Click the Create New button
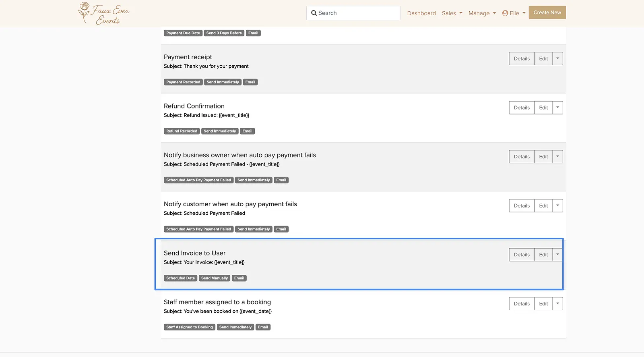The height and width of the screenshot is (357, 644). tap(547, 12)
